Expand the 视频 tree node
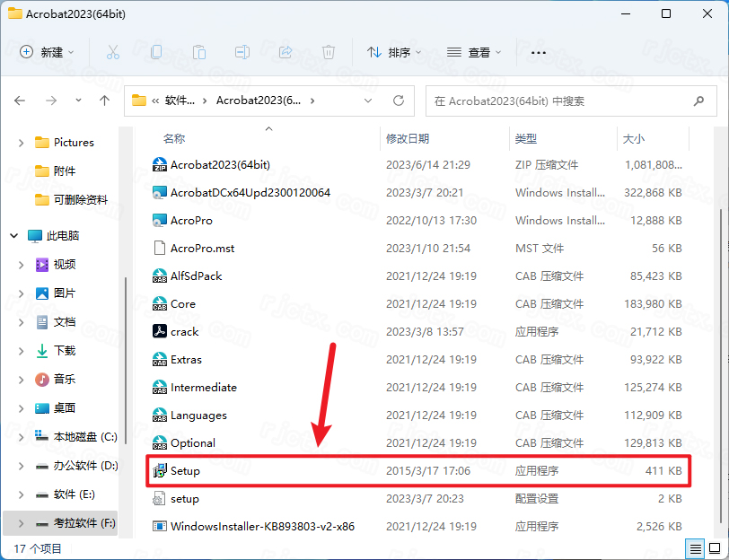729x560 pixels. [x=21, y=265]
